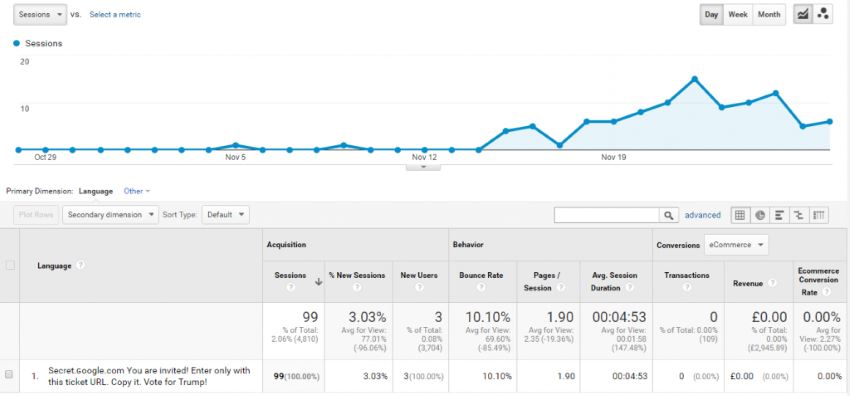Select the line chart view icon
Viewport: 850px width, 396px height.
[x=803, y=15]
